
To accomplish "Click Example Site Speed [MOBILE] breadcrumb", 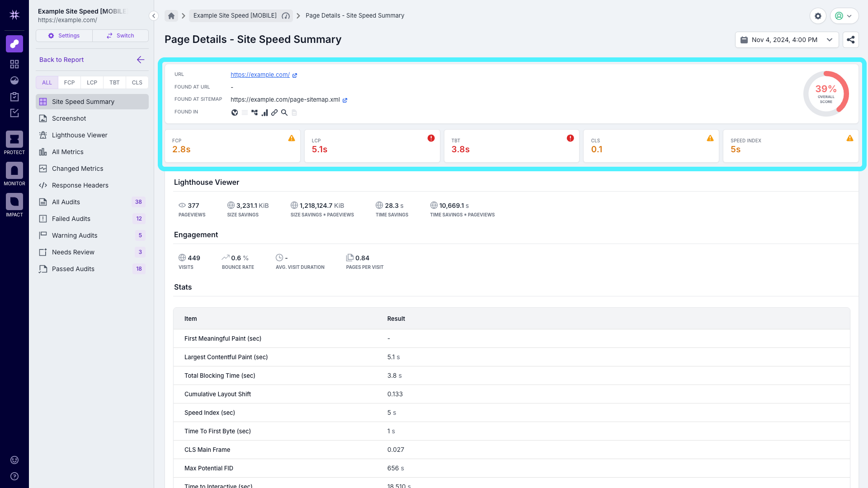I will [241, 16].
